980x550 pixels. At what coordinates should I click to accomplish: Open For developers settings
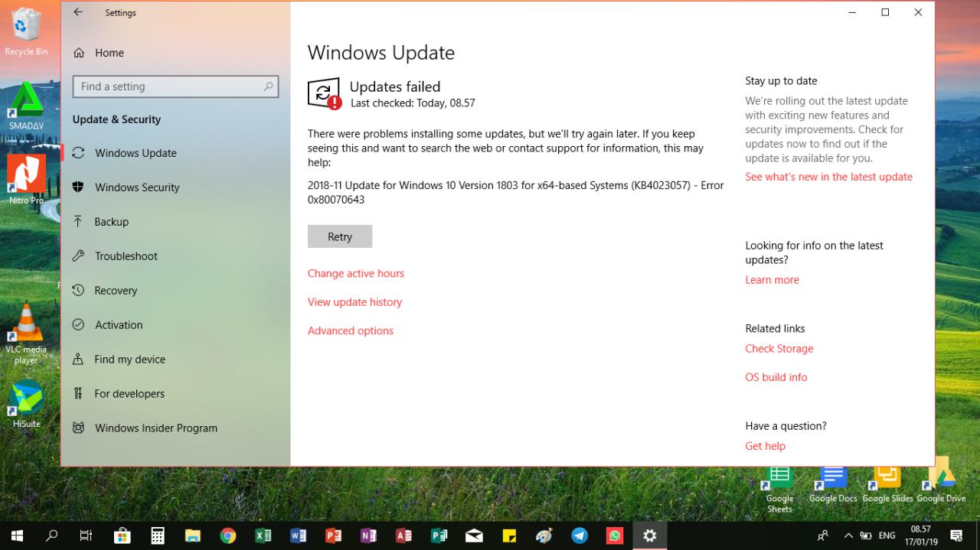pyautogui.click(x=175, y=394)
